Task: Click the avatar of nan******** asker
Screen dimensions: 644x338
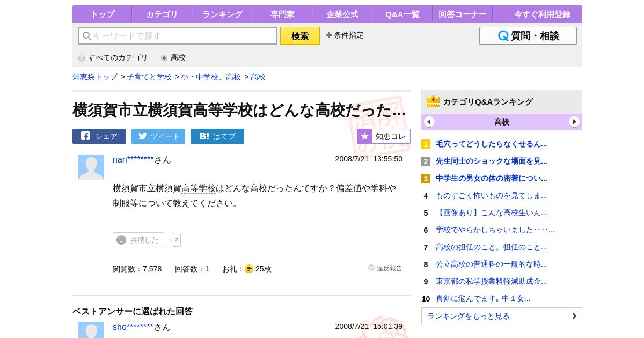Action: point(91,167)
